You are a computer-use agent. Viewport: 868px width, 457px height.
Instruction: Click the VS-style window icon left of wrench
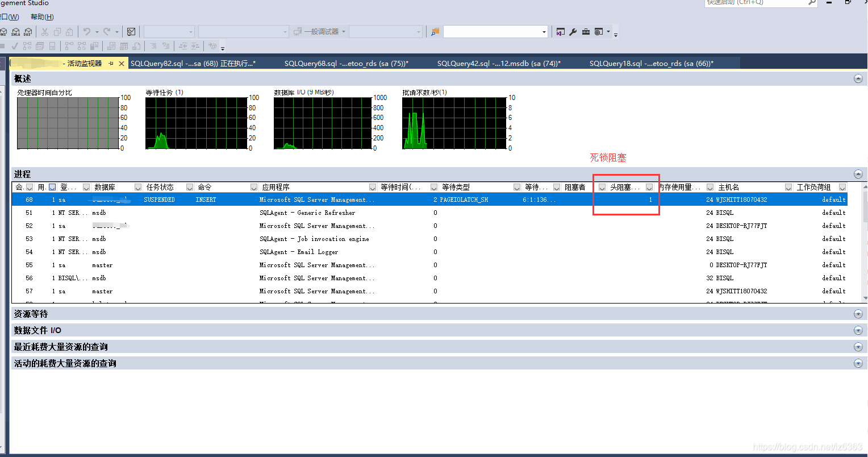[561, 32]
